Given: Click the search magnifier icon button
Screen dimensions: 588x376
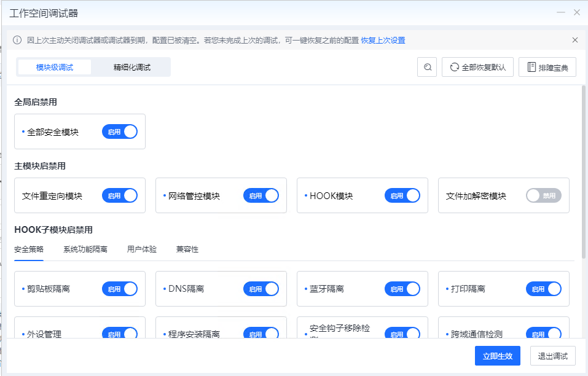Looking at the screenshot, I should tap(427, 68).
